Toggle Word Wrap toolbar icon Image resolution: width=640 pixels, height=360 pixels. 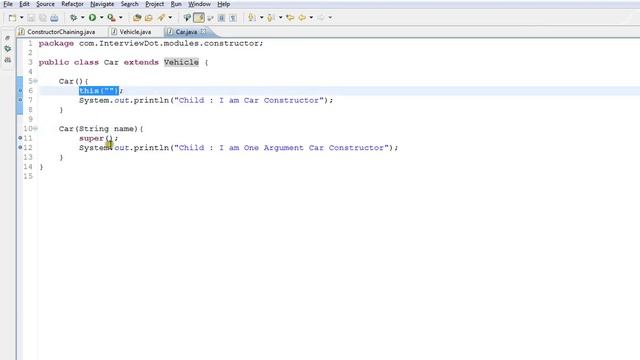coord(210,18)
